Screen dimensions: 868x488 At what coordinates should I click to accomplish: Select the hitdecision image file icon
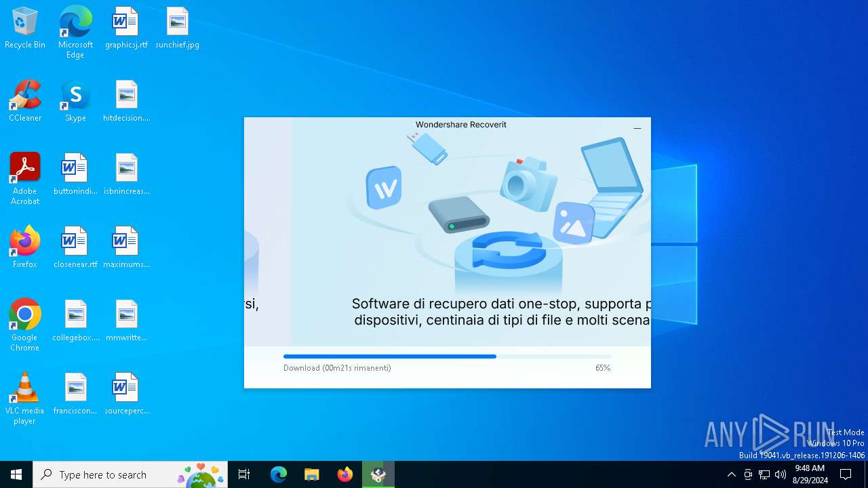126,102
